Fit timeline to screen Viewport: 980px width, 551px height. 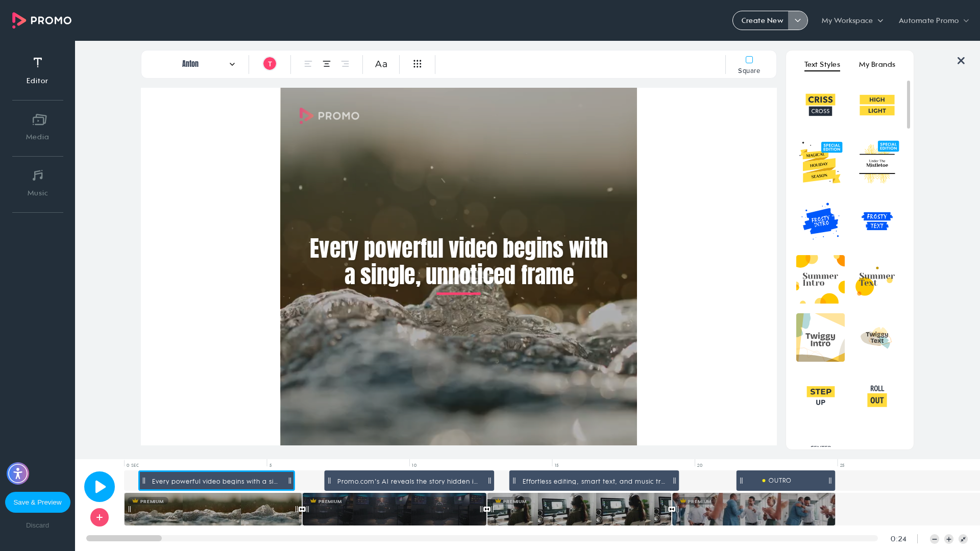point(963,539)
